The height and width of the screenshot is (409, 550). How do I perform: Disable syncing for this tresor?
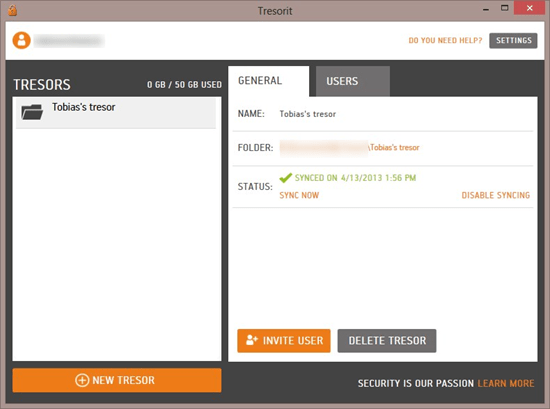click(495, 195)
